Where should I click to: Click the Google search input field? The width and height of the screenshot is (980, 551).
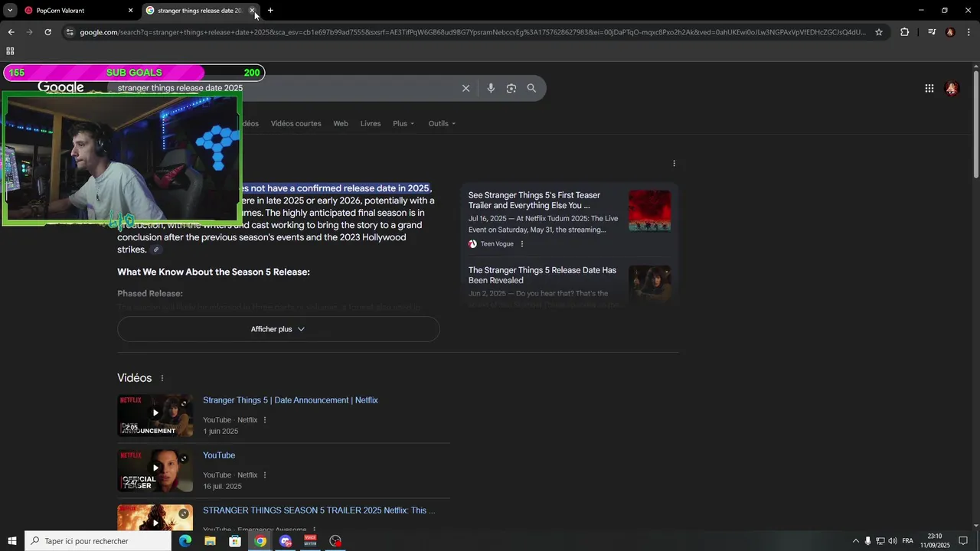coord(283,88)
